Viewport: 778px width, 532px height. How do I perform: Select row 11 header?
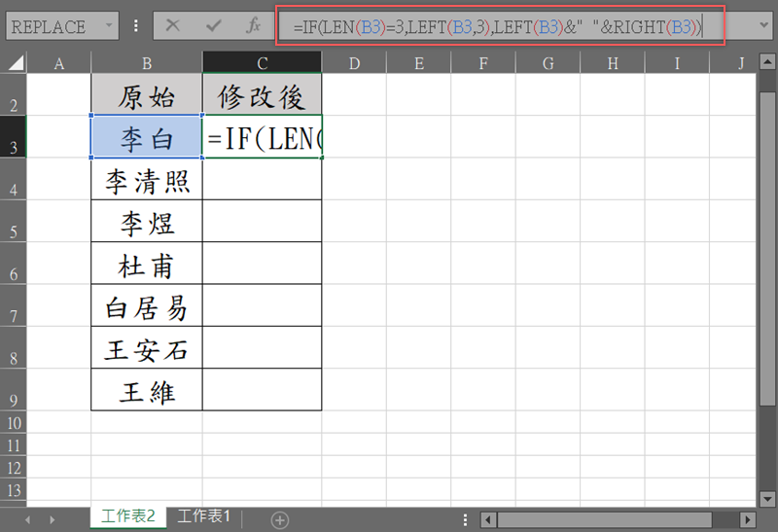point(14,444)
